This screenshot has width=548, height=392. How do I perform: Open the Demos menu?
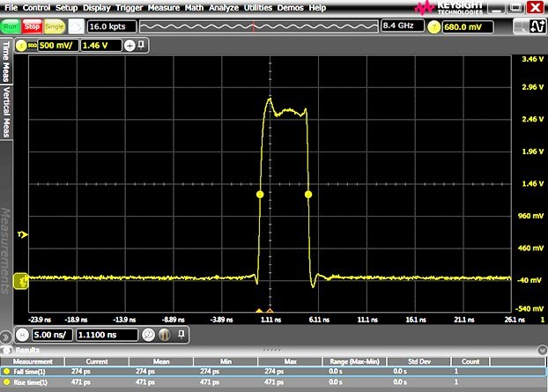pyautogui.click(x=290, y=8)
